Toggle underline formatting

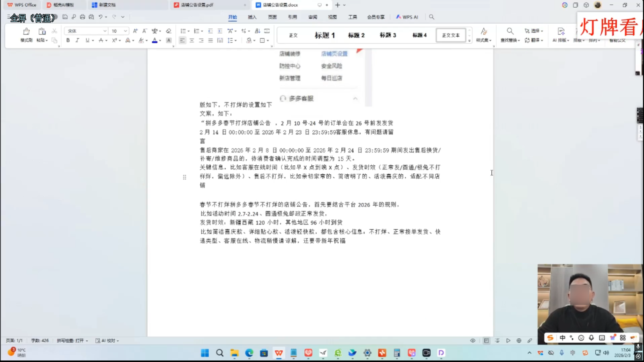[x=87, y=40]
